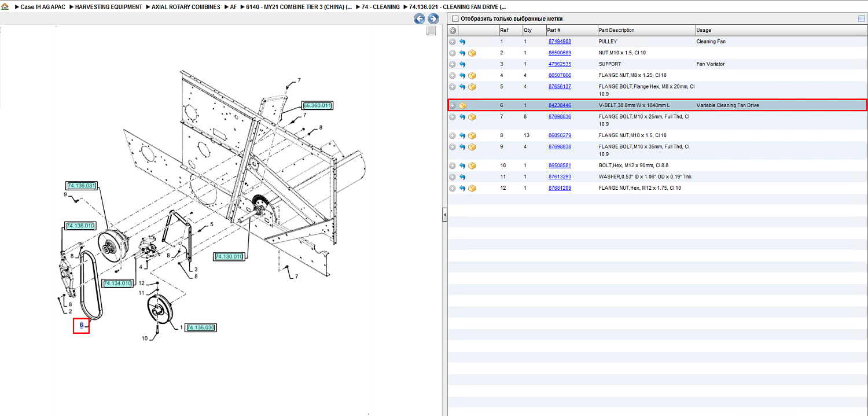Click the gray plus icon for part 87698836
The image size is (868, 416).
pos(453,117)
